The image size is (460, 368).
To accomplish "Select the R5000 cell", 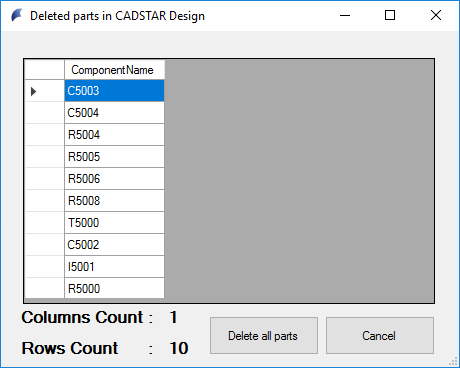I will [114, 288].
